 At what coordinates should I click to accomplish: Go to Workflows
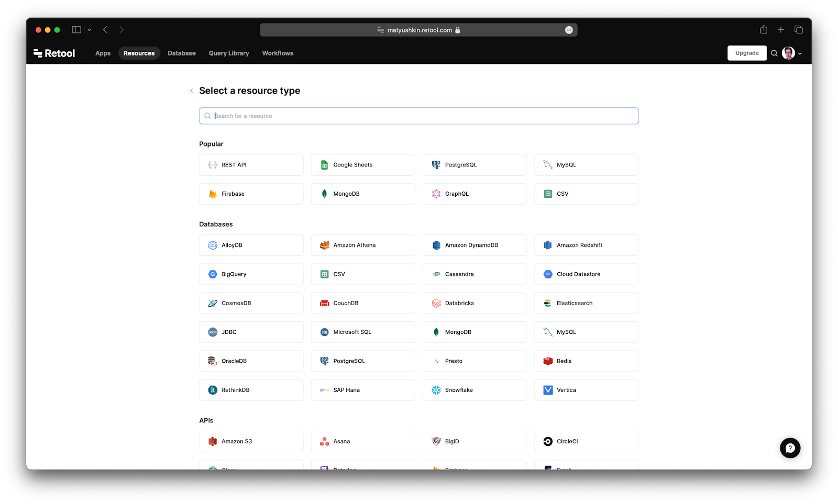tap(278, 53)
